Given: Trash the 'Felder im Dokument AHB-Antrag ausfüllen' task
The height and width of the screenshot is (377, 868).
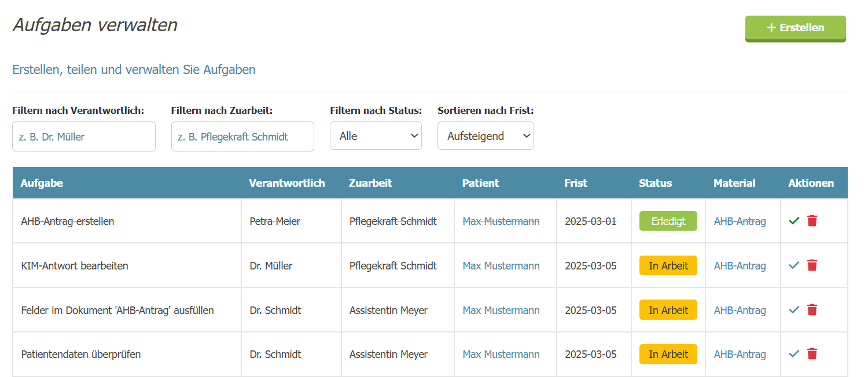Looking at the screenshot, I should (812, 309).
